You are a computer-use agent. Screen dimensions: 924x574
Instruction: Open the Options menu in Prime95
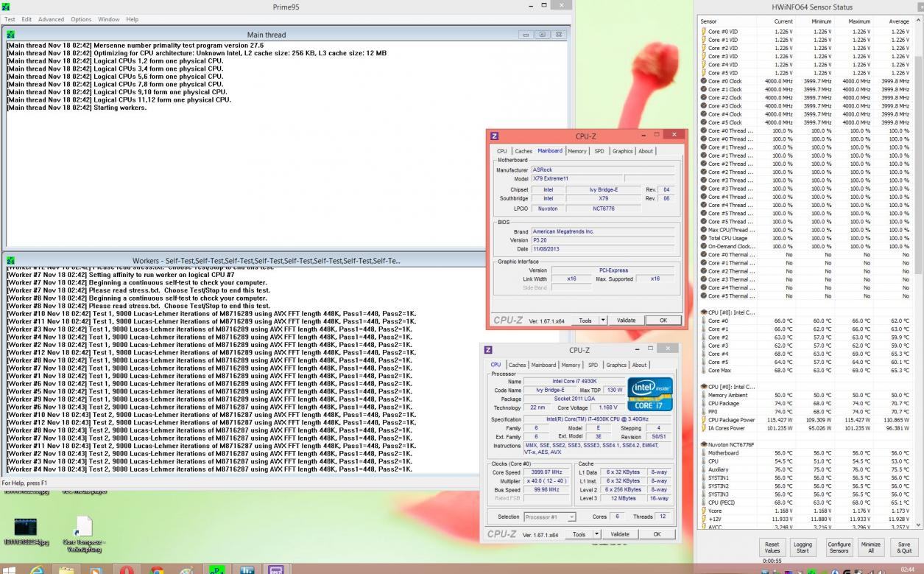[x=81, y=19]
